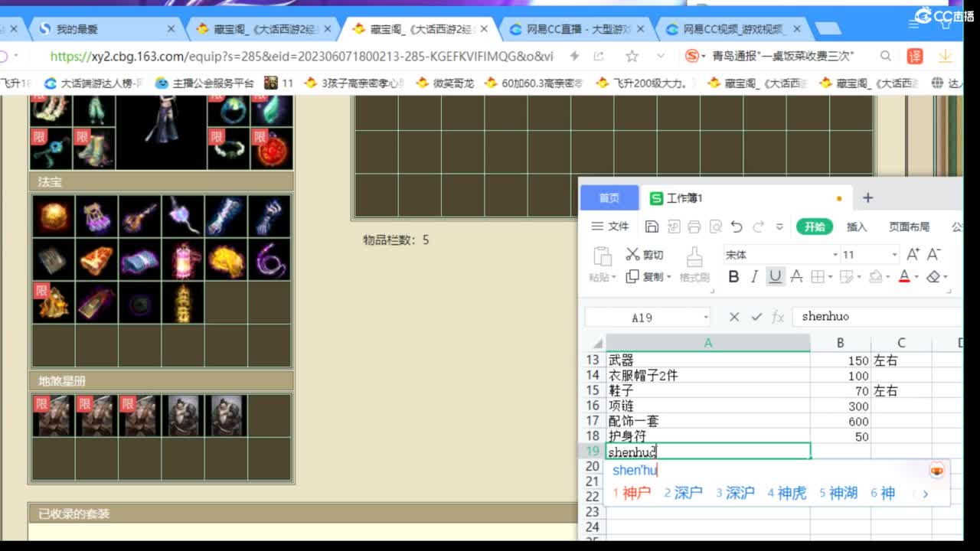Add a new WPS document tab
This screenshot has width=980, height=551.
(867, 198)
